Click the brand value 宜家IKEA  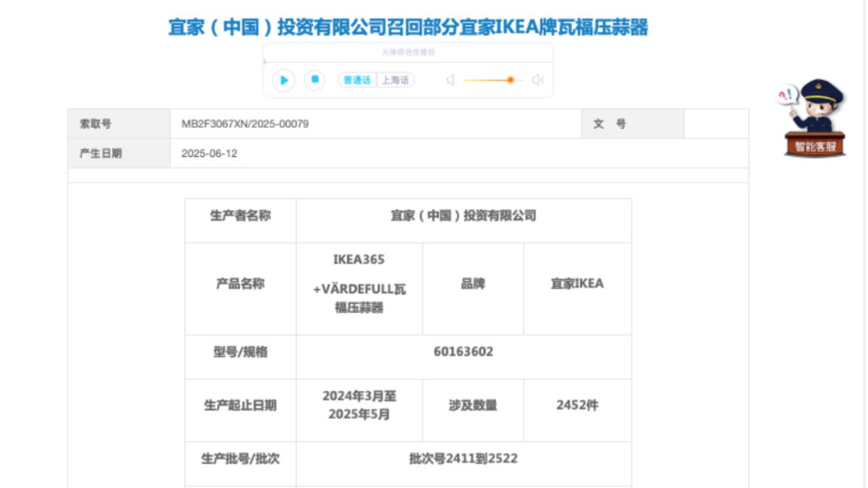click(x=576, y=284)
